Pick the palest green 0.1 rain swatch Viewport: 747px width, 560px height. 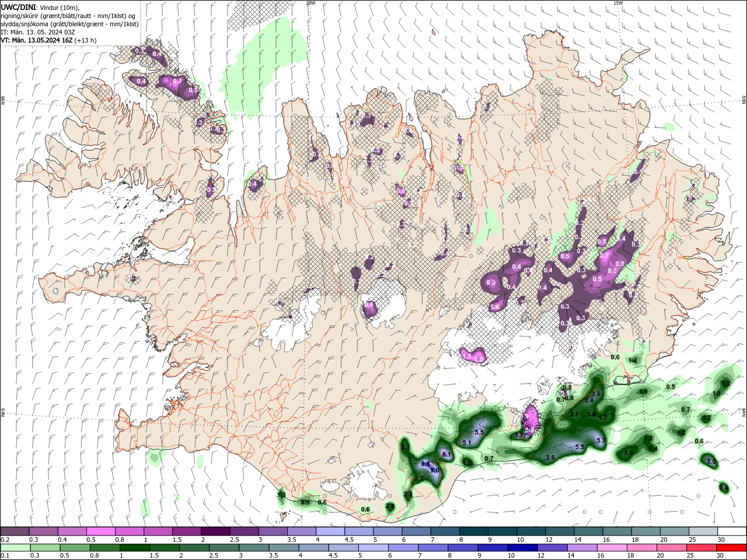[x=15, y=548]
